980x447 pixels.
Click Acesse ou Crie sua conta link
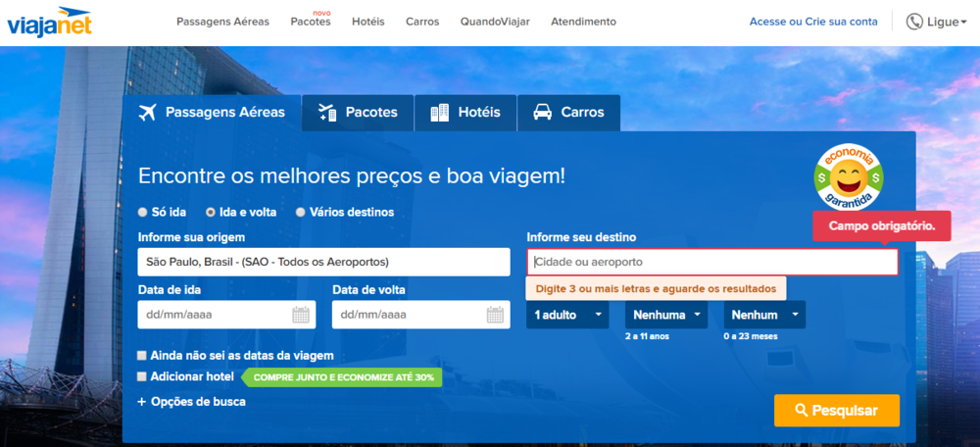click(x=813, y=22)
